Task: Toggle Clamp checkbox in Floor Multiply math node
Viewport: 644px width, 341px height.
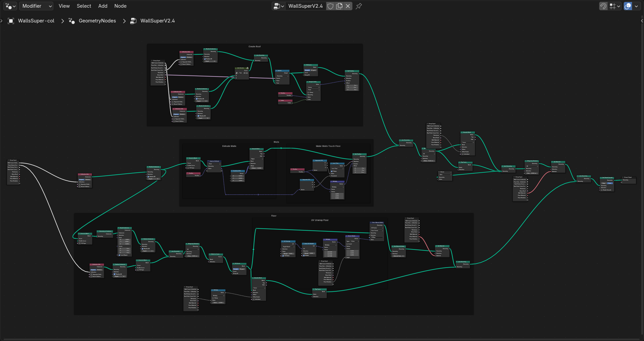Action: tap(213, 298)
